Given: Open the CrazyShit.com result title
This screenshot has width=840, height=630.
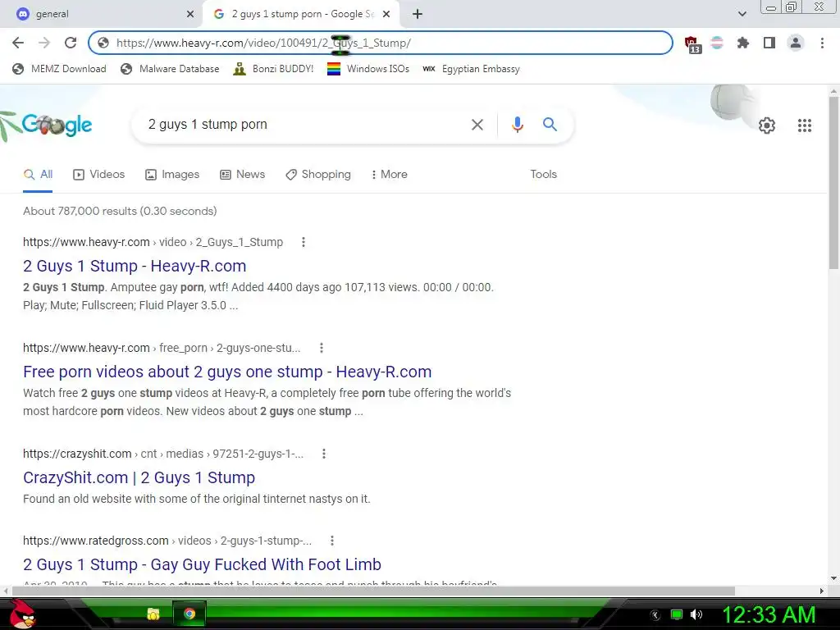Looking at the screenshot, I should (x=139, y=477).
